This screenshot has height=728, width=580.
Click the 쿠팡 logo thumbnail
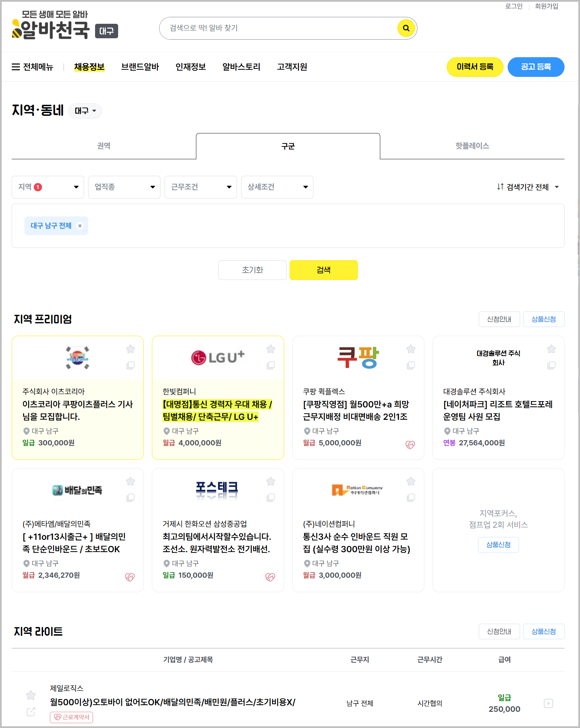tap(358, 357)
